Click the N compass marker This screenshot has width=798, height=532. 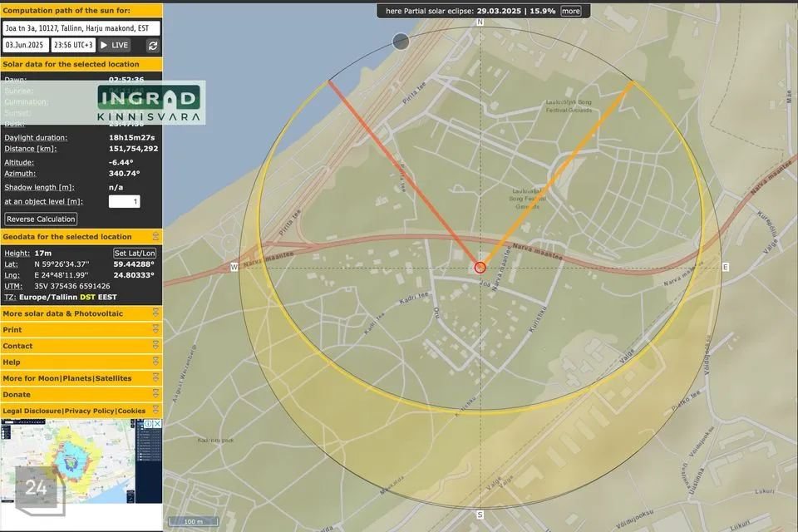pos(480,22)
